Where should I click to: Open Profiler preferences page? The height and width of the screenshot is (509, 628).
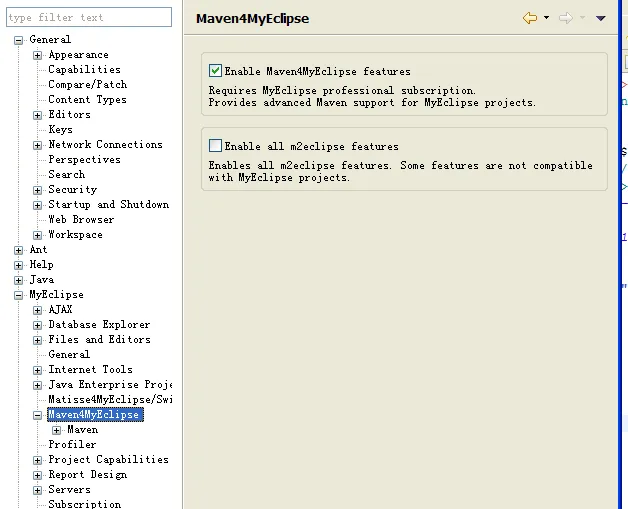pyautogui.click(x=72, y=445)
